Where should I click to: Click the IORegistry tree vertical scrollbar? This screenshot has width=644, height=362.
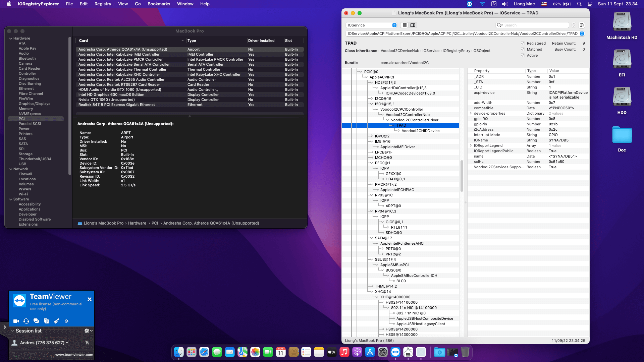click(462, 175)
